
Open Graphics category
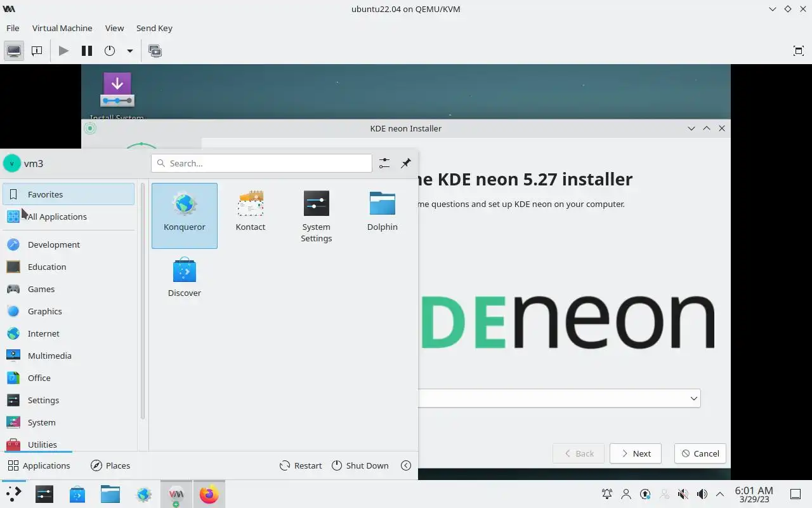69,311
